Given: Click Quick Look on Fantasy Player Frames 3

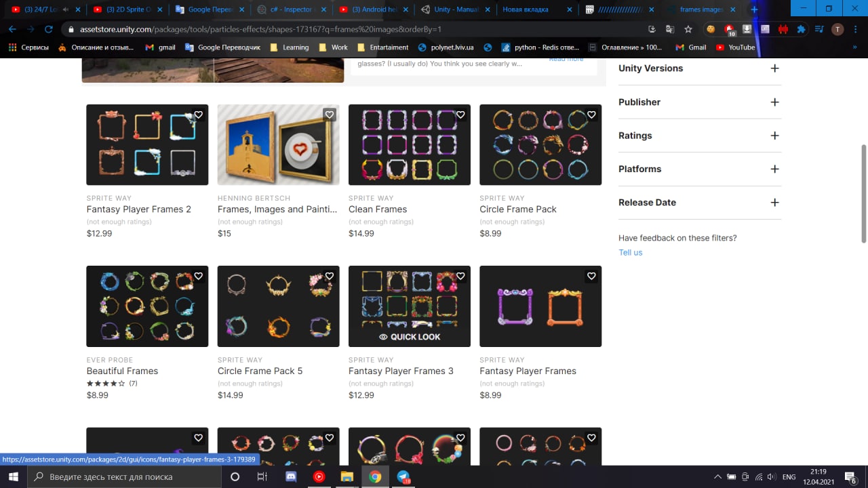Looking at the screenshot, I should tap(410, 337).
